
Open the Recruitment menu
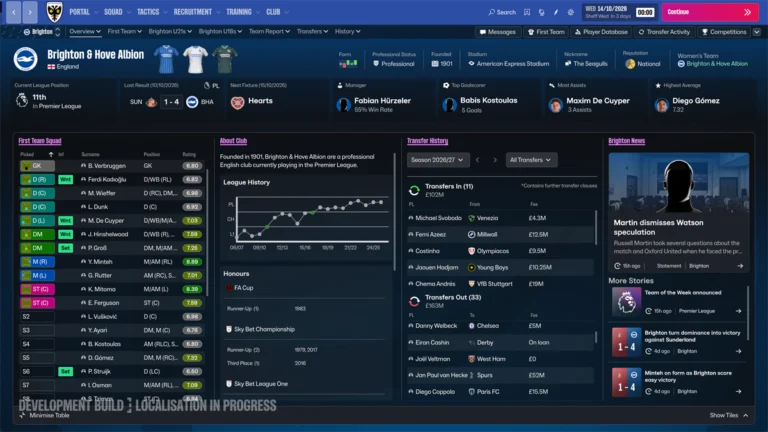click(x=196, y=12)
